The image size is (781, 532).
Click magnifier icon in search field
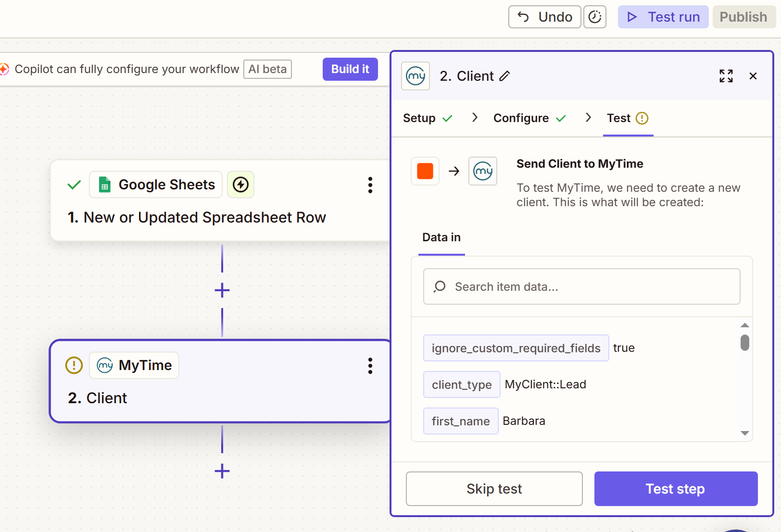[x=440, y=286]
